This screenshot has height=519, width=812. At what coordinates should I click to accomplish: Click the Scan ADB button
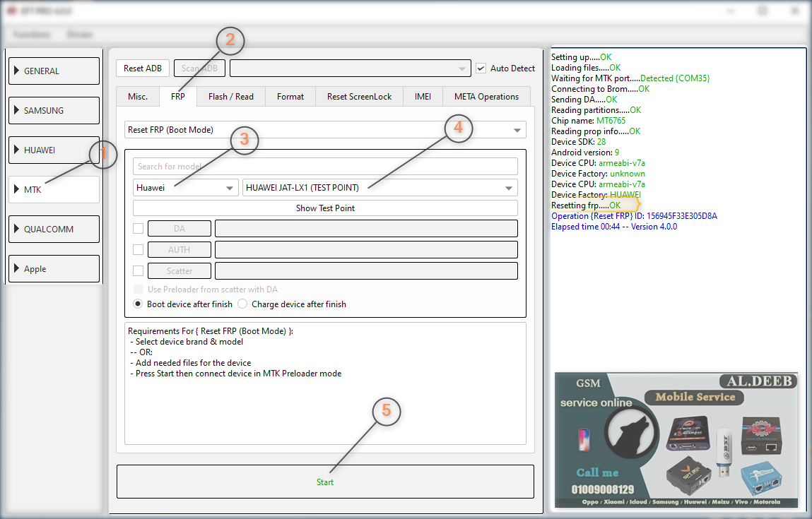(x=199, y=68)
